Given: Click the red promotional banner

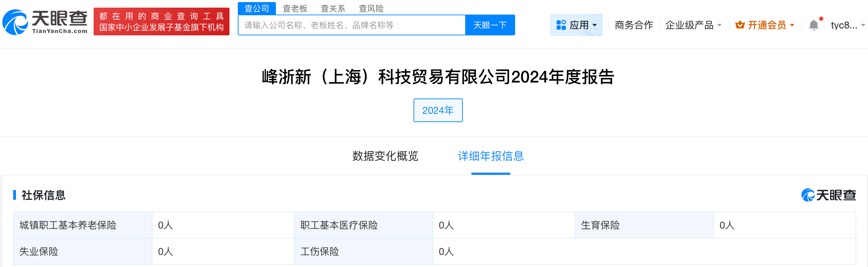Looking at the screenshot, I should [x=162, y=21].
